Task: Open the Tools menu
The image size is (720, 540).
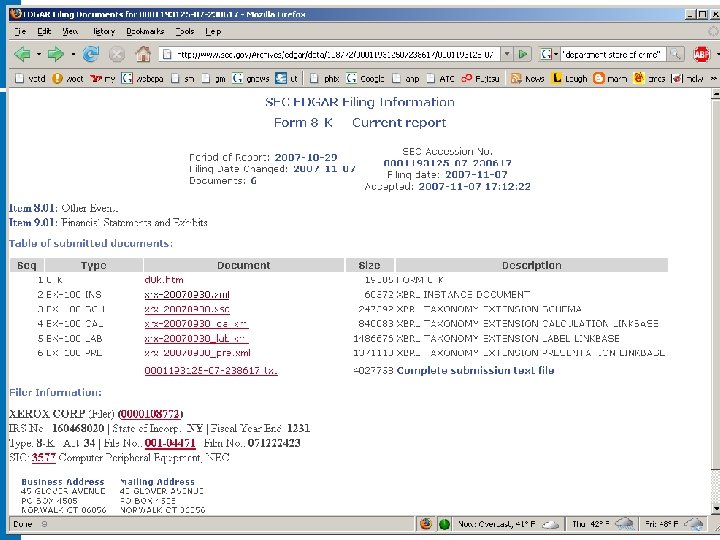Action: point(185,31)
